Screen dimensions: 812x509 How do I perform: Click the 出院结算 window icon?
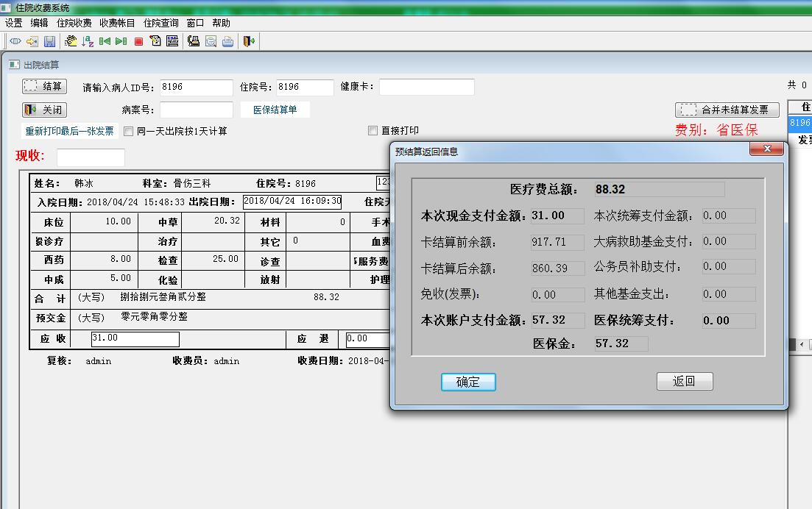pos(14,65)
